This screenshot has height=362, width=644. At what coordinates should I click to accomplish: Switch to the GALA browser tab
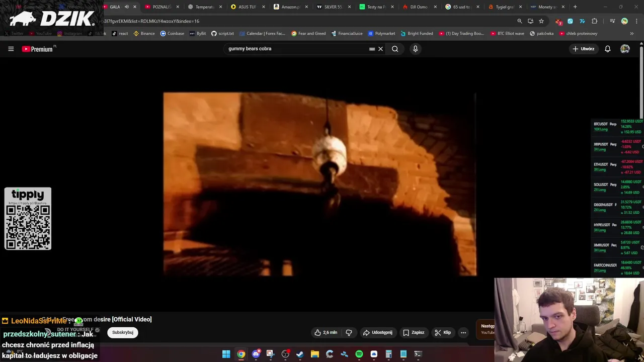coord(115,7)
